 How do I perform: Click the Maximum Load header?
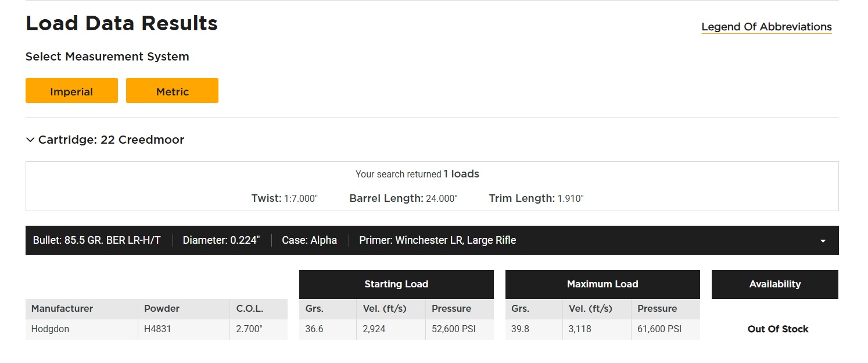click(x=602, y=284)
